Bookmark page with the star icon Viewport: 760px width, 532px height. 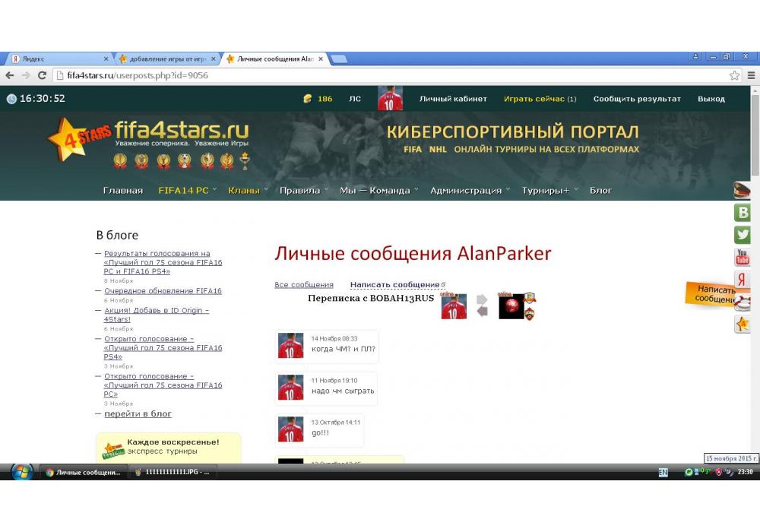tap(734, 75)
